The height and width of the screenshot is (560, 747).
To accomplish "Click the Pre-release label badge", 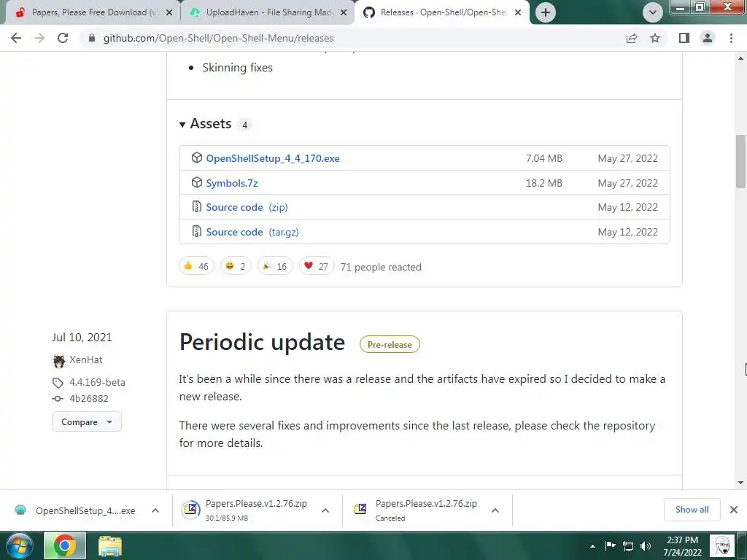I will tap(390, 345).
